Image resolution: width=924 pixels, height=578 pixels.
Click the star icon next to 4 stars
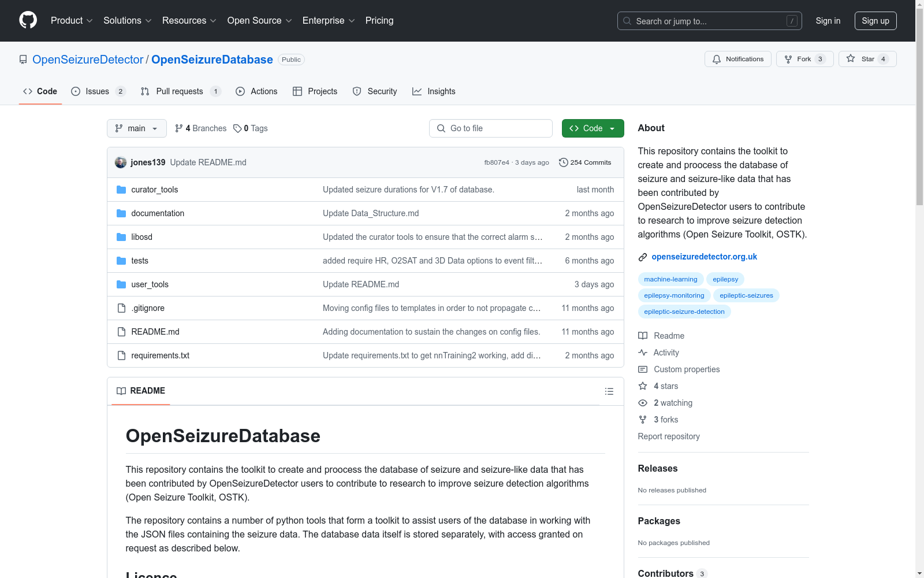pos(643,386)
